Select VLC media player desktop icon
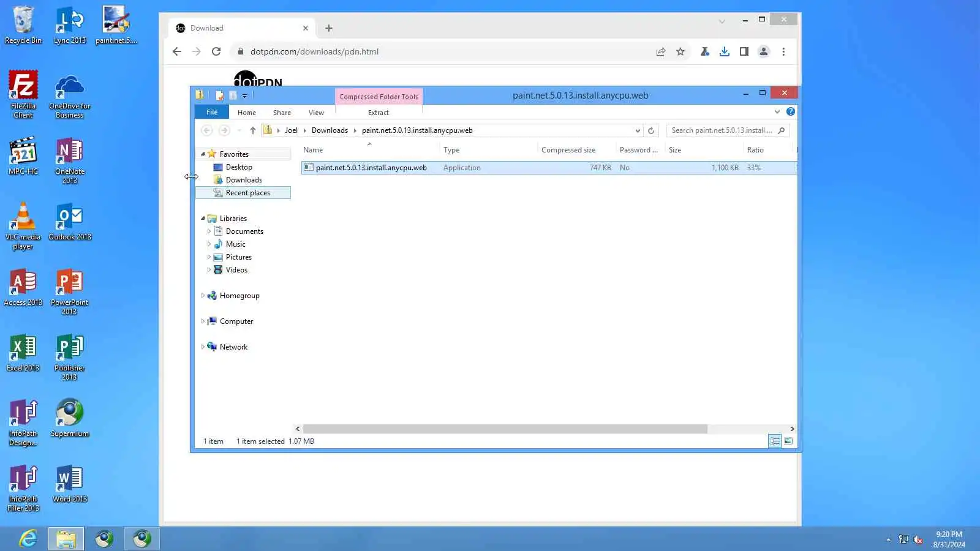The width and height of the screenshot is (980, 551). pyautogui.click(x=23, y=226)
